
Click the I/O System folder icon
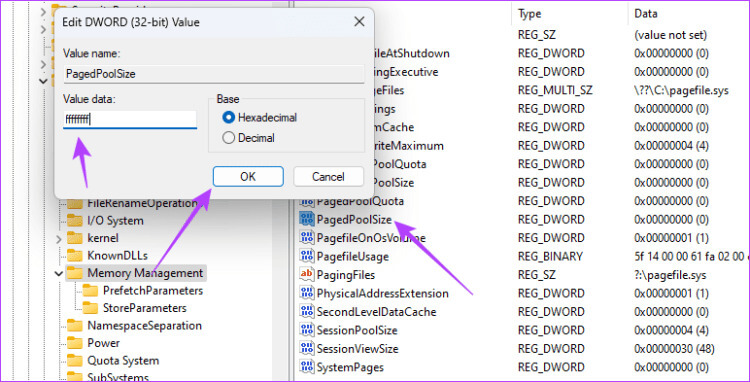pos(75,220)
